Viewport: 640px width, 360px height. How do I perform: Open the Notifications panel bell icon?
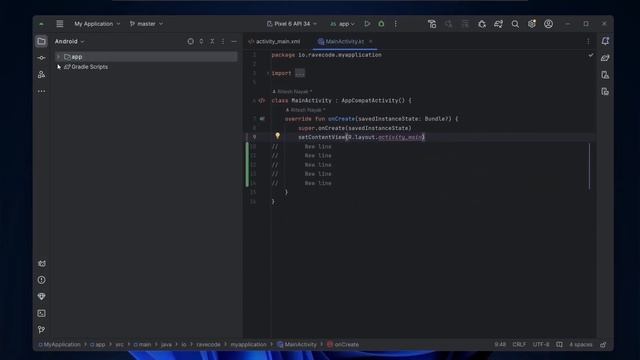(x=605, y=41)
